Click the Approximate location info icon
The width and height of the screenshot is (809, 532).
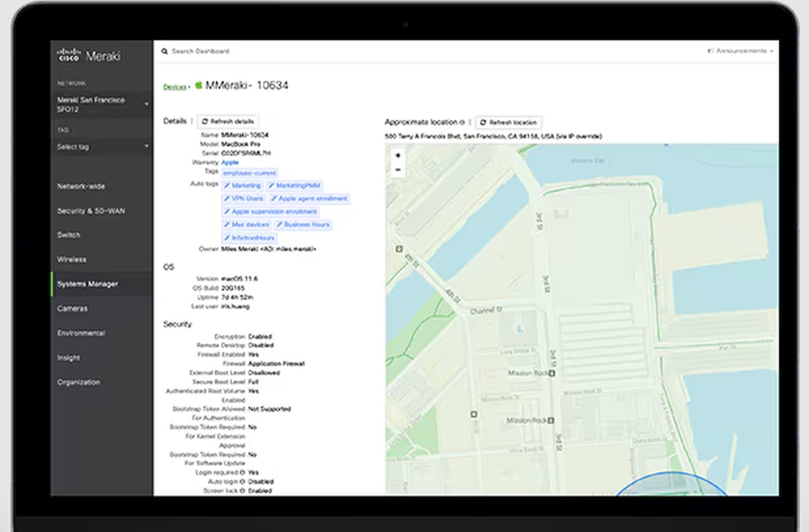[462, 122]
